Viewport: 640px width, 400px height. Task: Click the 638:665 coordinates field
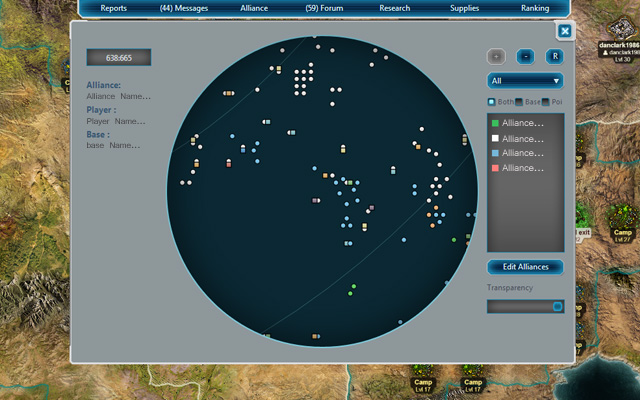(x=119, y=58)
